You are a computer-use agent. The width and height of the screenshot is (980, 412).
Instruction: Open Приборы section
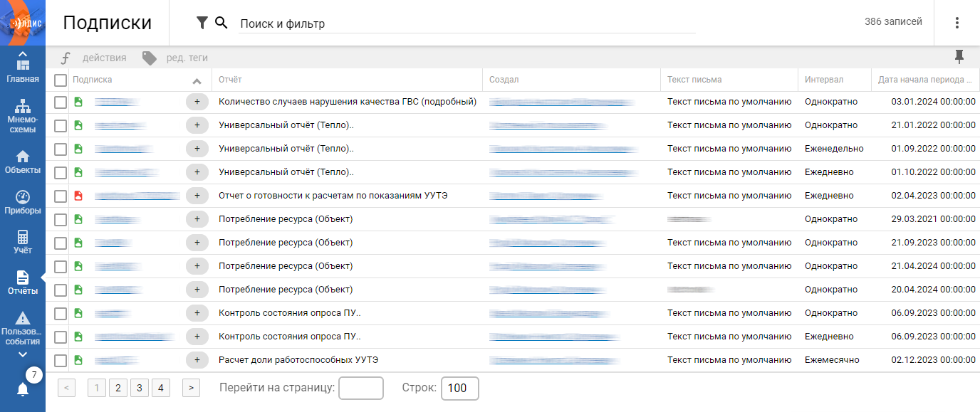tap(23, 202)
